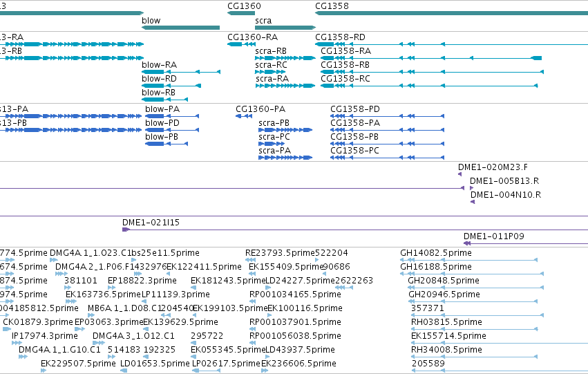Select BAC clone DME1-021I15
The width and height of the screenshot is (588, 374).
pos(151,223)
